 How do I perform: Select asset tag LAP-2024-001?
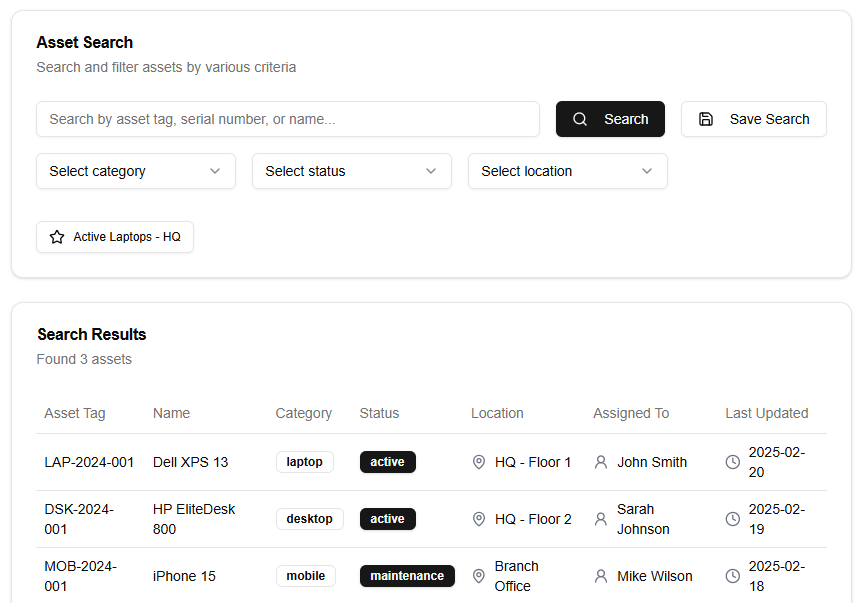(89, 462)
